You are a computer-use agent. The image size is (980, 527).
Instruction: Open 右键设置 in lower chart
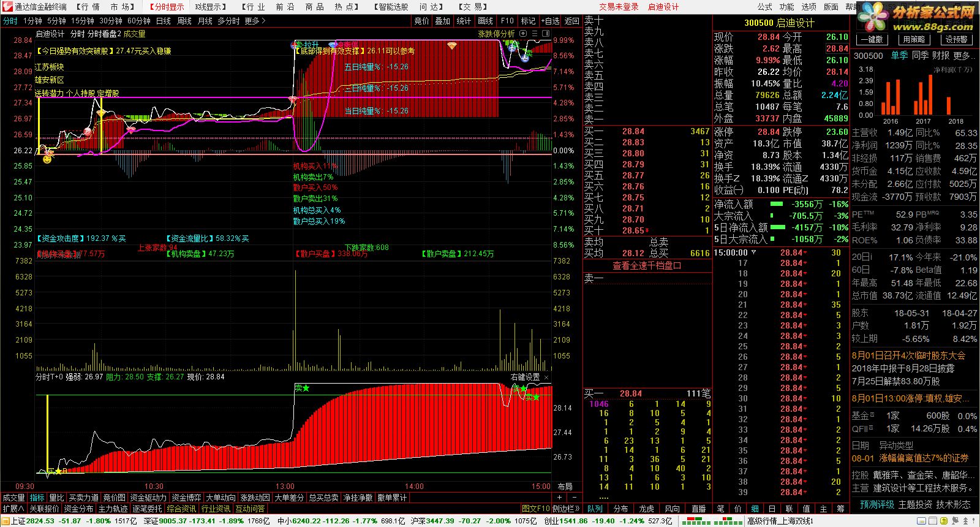(525, 377)
